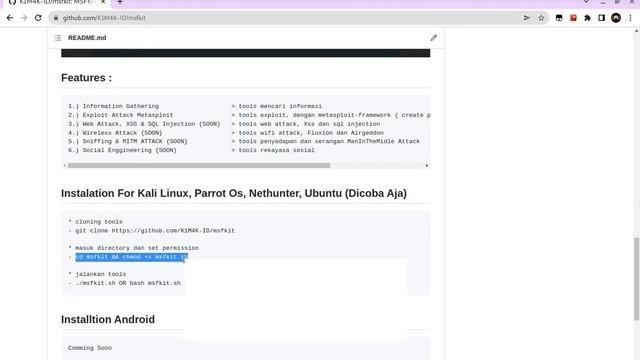Click the '* cloning tools' line
The width and height of the screenshot is (640, 360).
point(95,222)
